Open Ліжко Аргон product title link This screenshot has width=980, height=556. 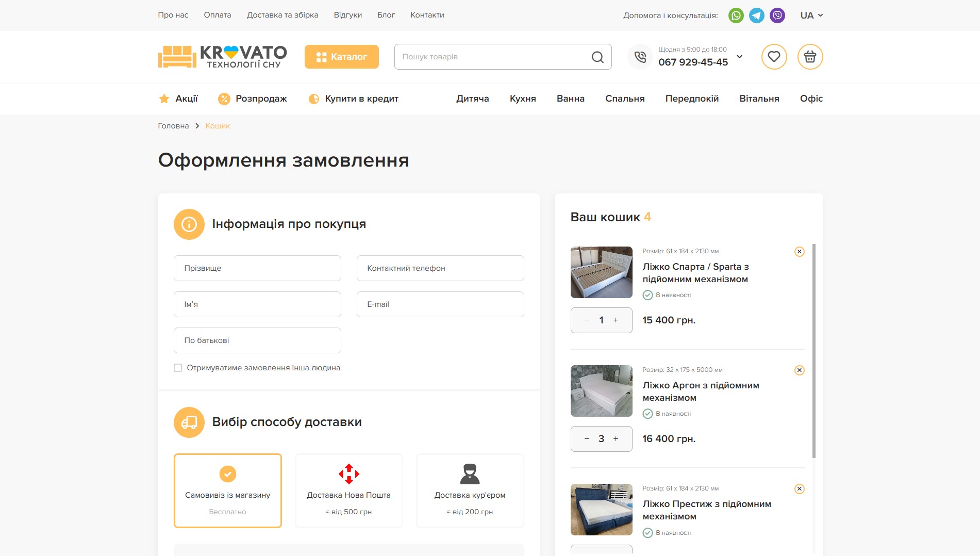(701, 391)
